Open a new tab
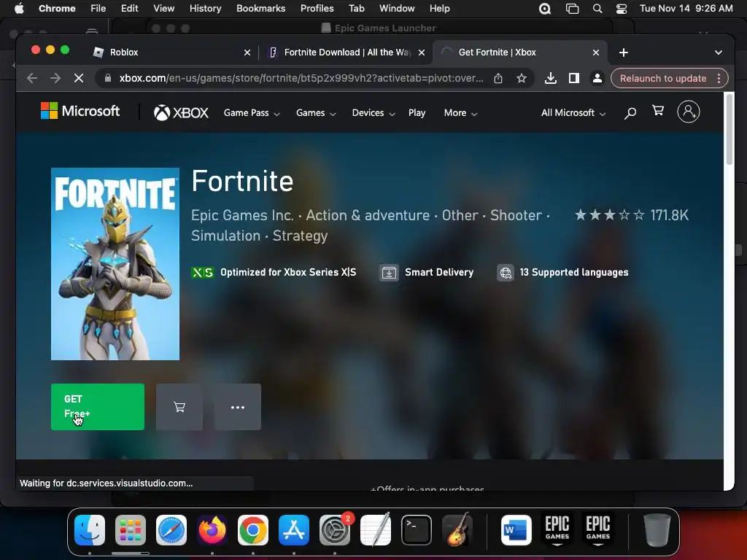 (624, 52)
